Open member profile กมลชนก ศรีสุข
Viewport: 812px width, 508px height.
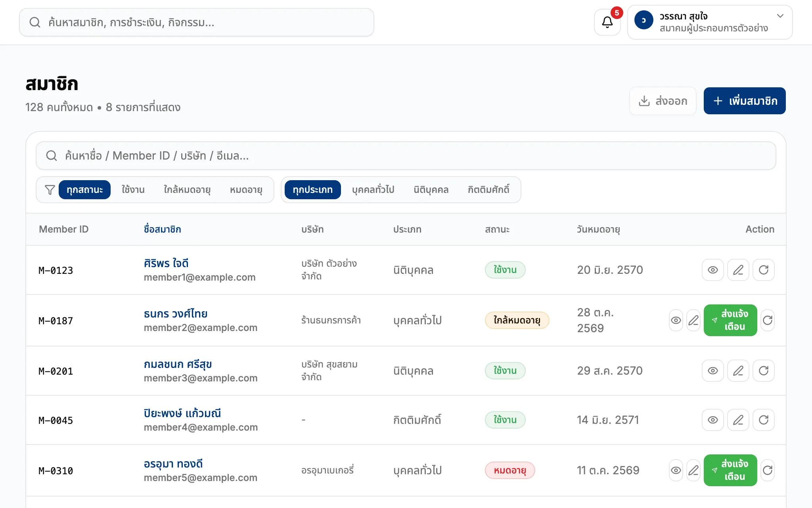tap(178, 364)
